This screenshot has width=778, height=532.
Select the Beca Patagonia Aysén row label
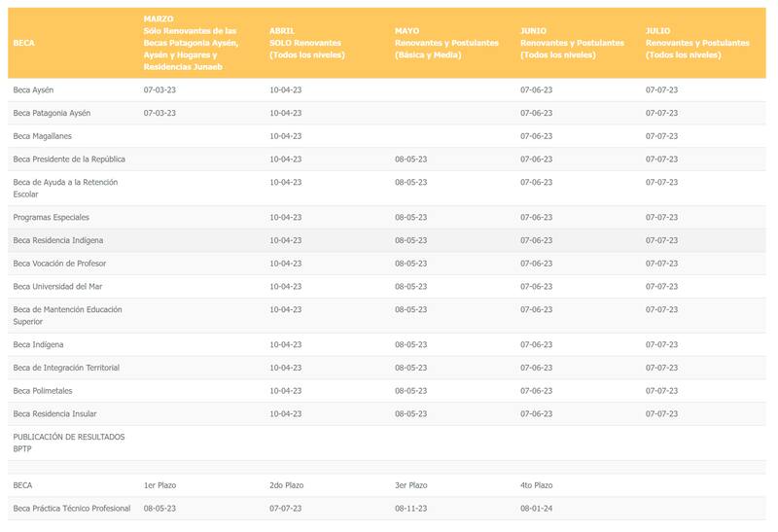point(52,113)
